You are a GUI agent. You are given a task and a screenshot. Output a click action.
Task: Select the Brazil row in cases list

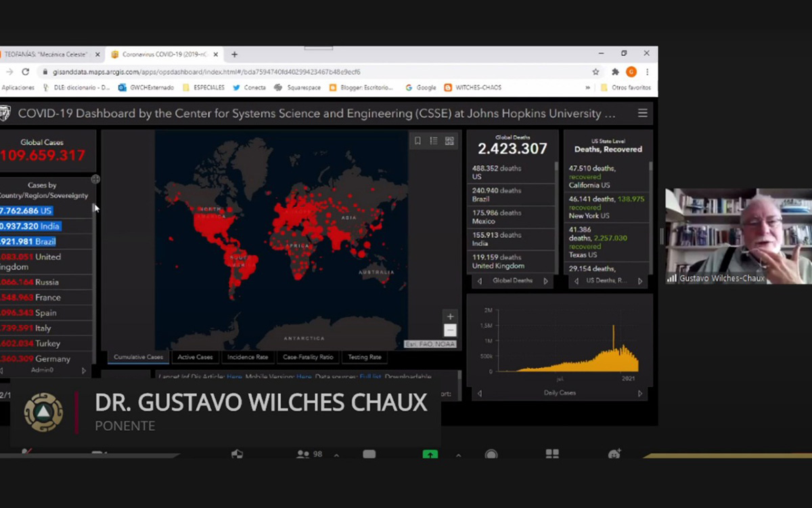point(46,242)
